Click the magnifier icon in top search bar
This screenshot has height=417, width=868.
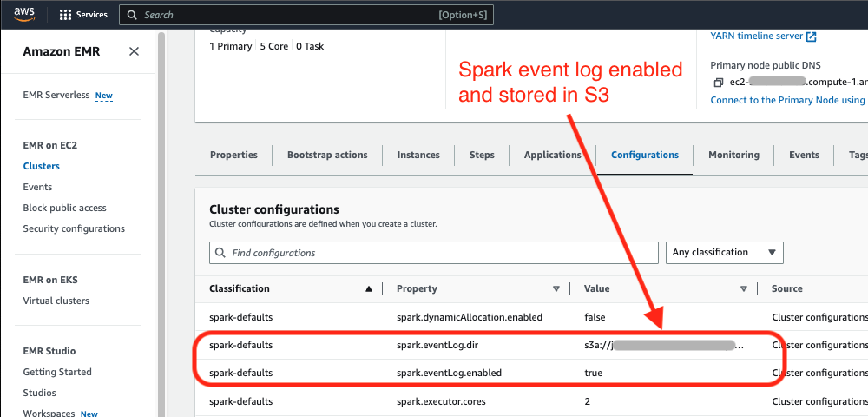click(x=132, y=15)
